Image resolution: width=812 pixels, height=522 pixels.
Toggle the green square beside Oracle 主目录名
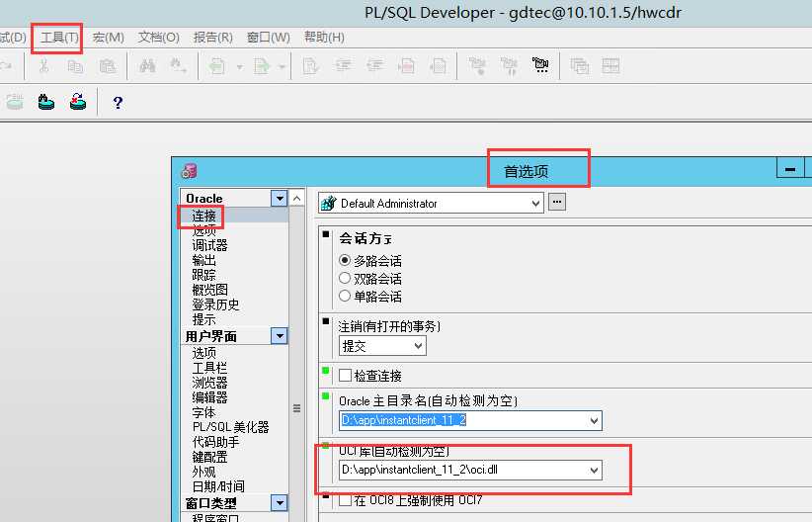(326, 396)
